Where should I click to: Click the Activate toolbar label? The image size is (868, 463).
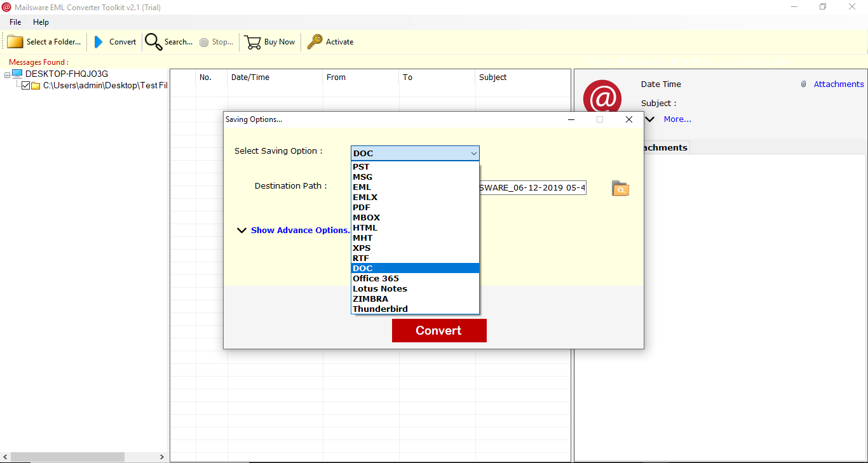click(x=340, y=42)
